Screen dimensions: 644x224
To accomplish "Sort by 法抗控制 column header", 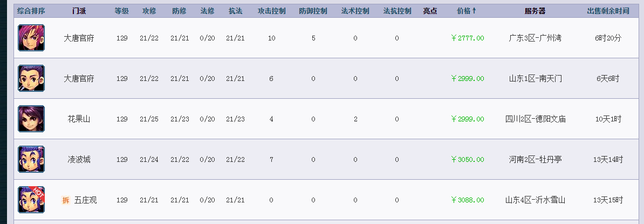I will 397,11.
